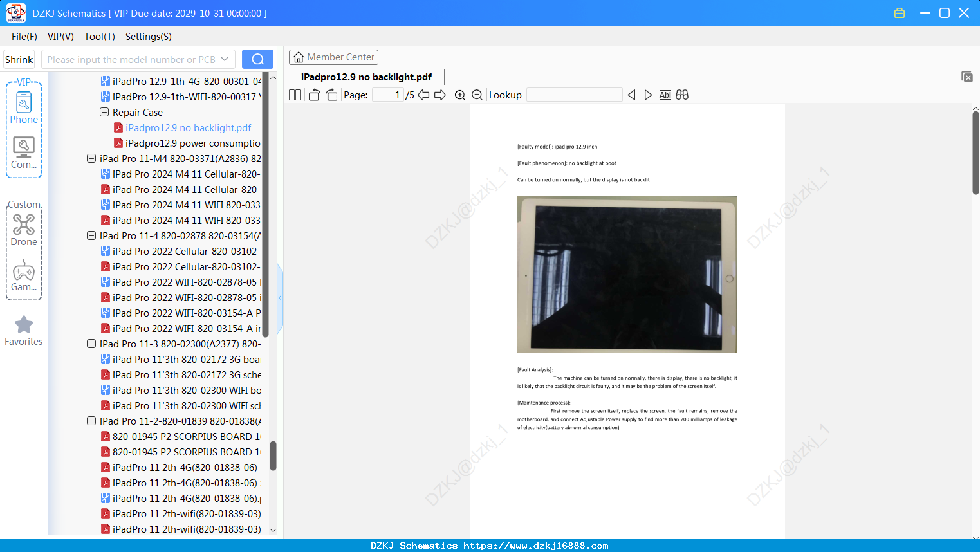This screenshot has height=552, width=980.
Task: Click the PDF viewer vertical scrollbar thumb
Action: point(975,152)
